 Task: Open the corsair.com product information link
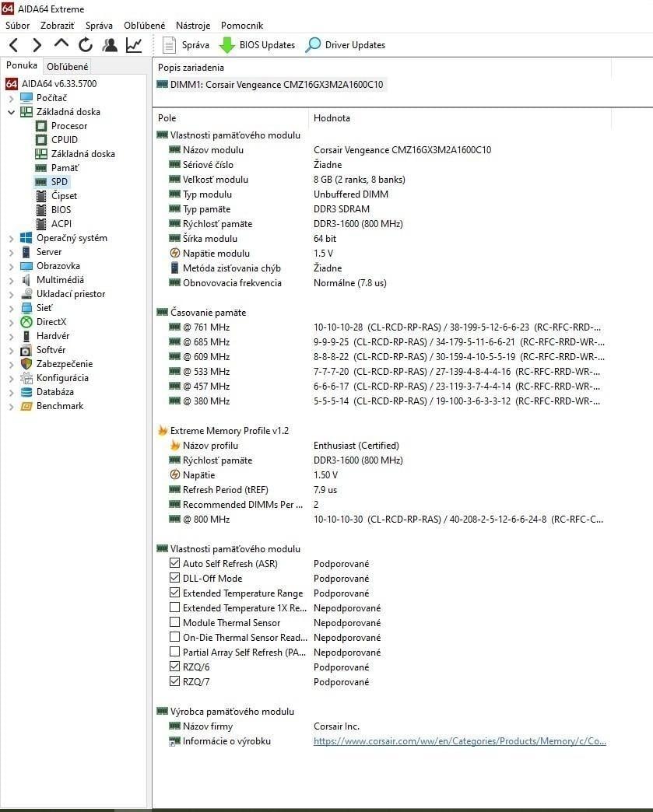coord(460,741)
